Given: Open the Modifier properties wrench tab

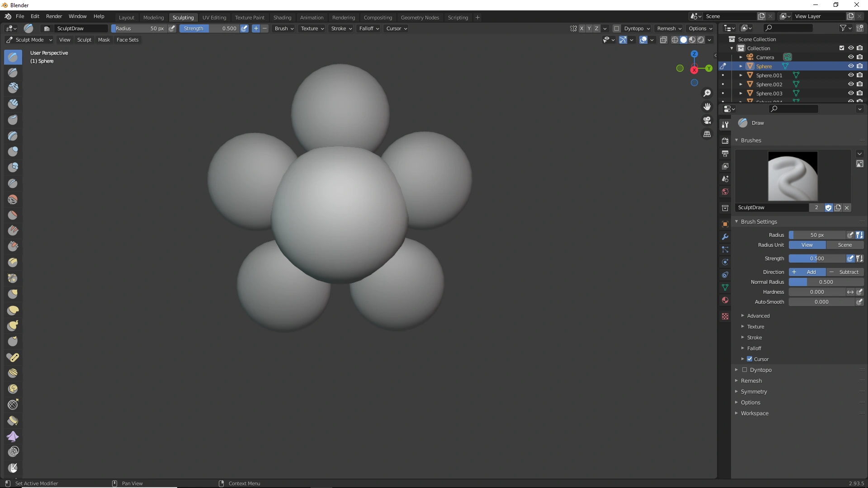Looking at the screenshot, I should pyautogui.click(x=725, y=237).
